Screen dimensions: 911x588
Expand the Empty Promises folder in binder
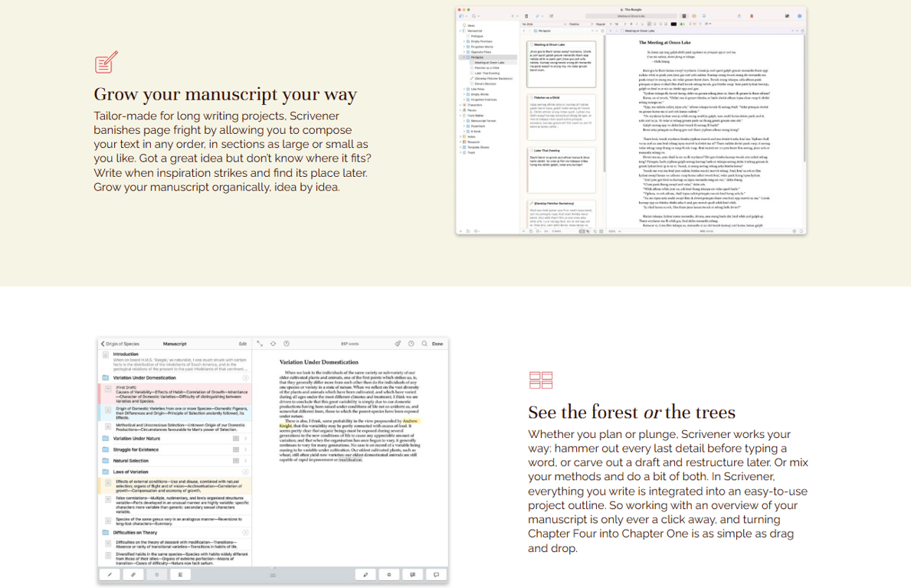click(464, 41)
